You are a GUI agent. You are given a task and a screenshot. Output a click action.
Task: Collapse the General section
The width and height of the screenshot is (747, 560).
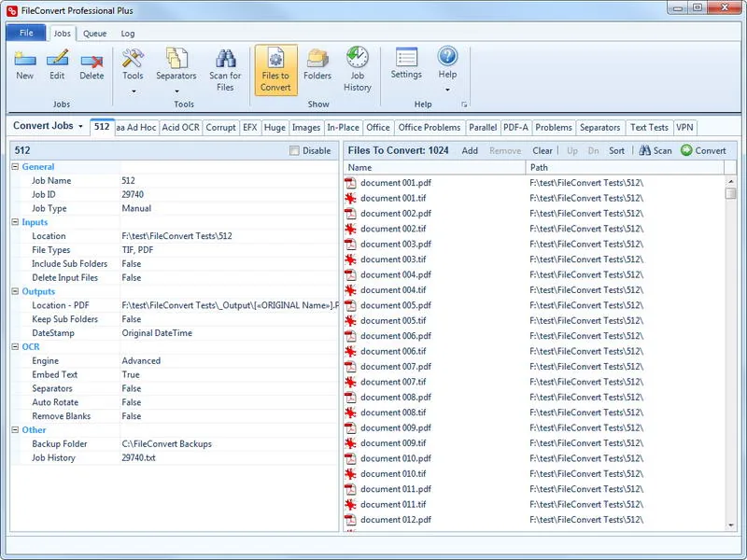(15, 167)
